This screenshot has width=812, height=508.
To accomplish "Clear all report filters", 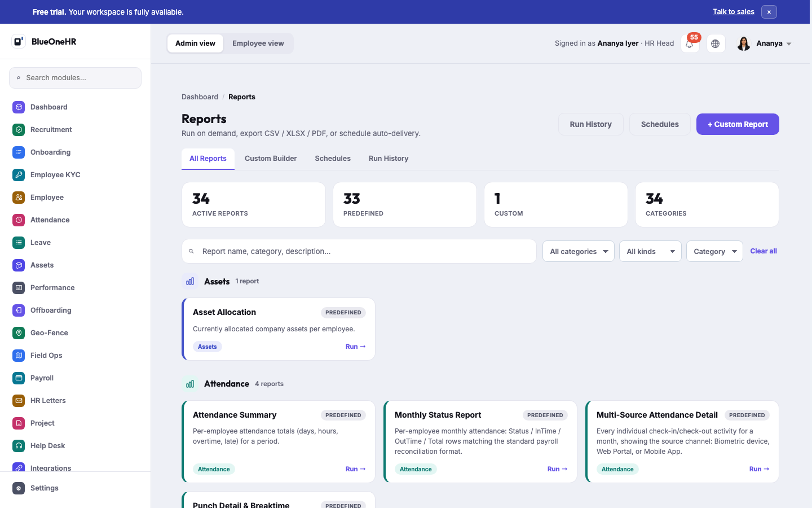I will [x=764, y=251].
